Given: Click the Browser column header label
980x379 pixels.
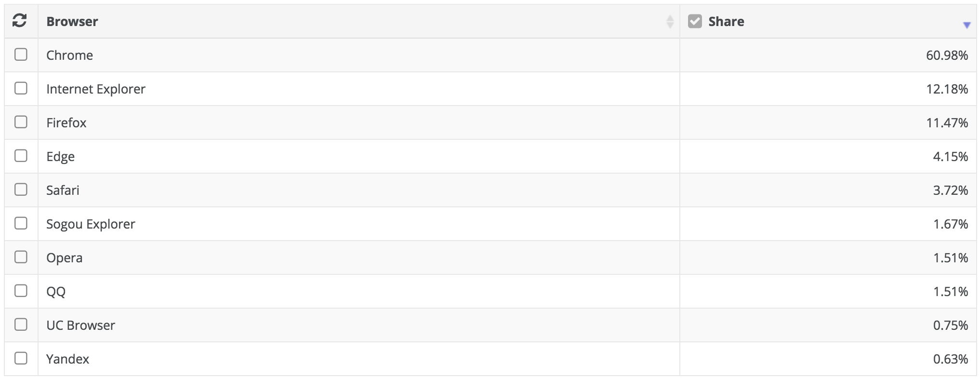Looking at the screenshot, I should (72, 22).
